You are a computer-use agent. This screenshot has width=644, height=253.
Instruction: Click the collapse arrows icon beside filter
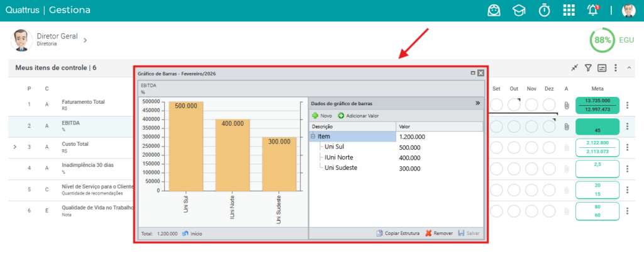[575, 68]
